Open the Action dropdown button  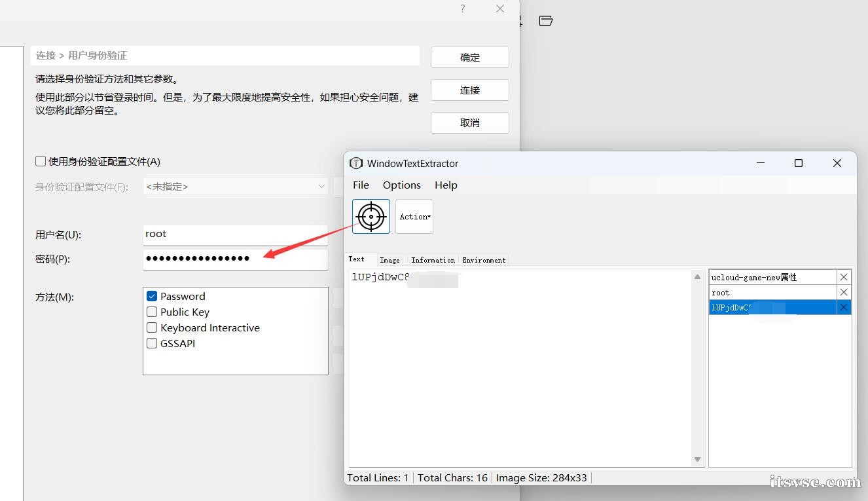pyautogui.click(x=414, y=217)
